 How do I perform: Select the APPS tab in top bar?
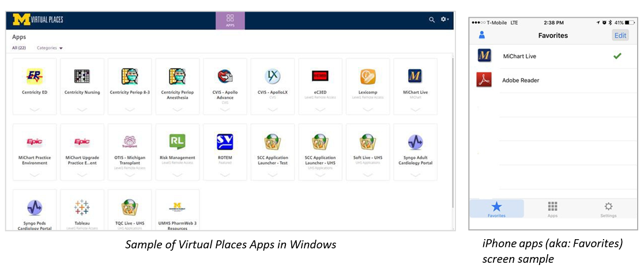230,20
